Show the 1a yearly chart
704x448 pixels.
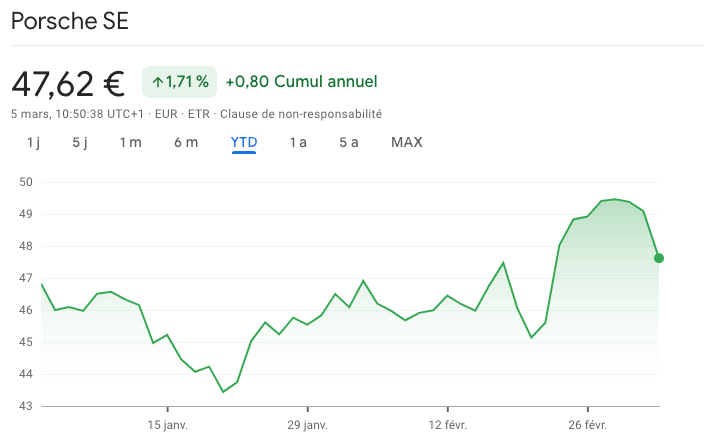point(298,142)
